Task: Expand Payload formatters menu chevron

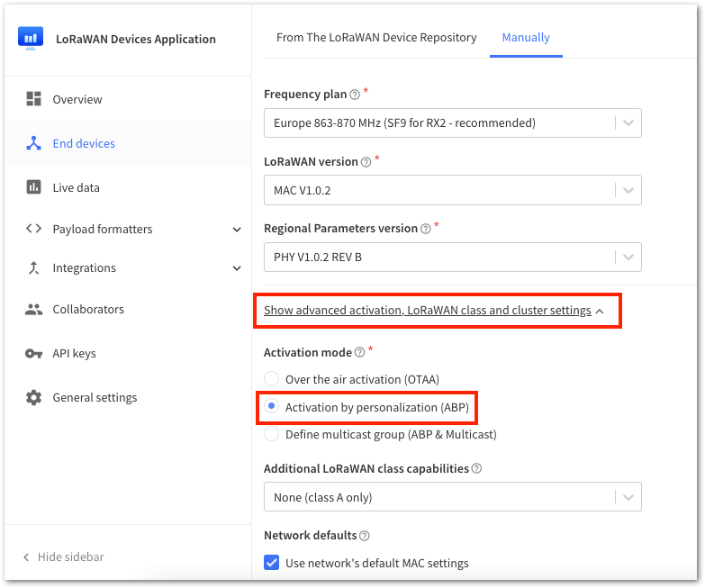Action: pyautogui.click(x=237, y=230)
